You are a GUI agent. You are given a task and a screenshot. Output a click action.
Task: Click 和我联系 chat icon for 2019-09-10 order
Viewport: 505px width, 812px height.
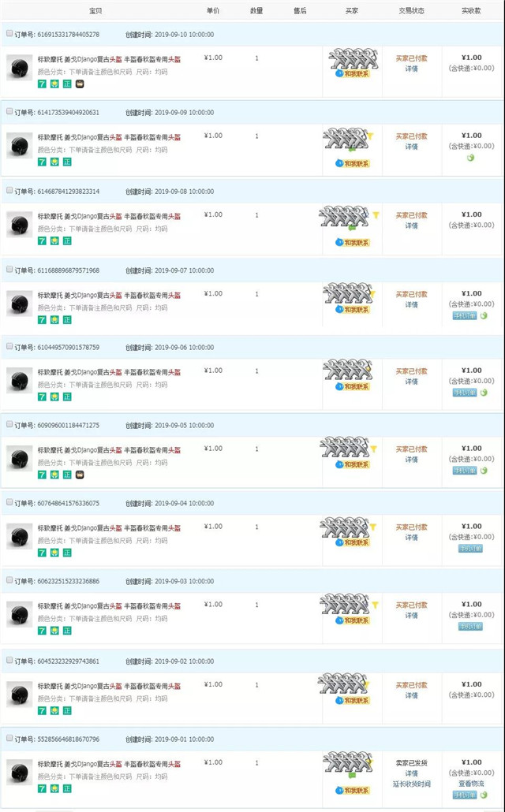(x=353, y=73)
